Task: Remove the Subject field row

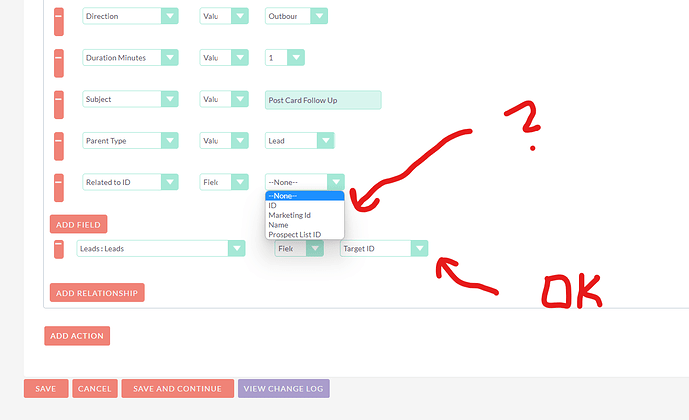Action: pyautogui.click(x=59, y=105)
